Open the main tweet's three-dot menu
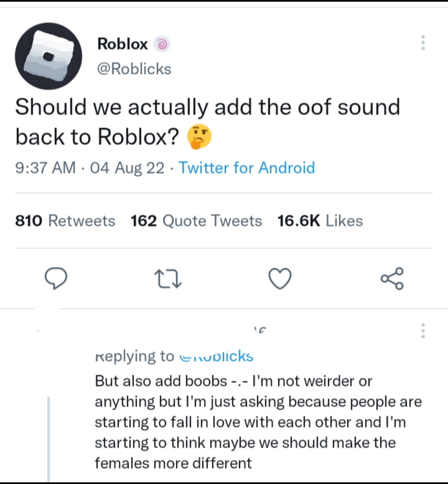 click(x=423, y=43)
